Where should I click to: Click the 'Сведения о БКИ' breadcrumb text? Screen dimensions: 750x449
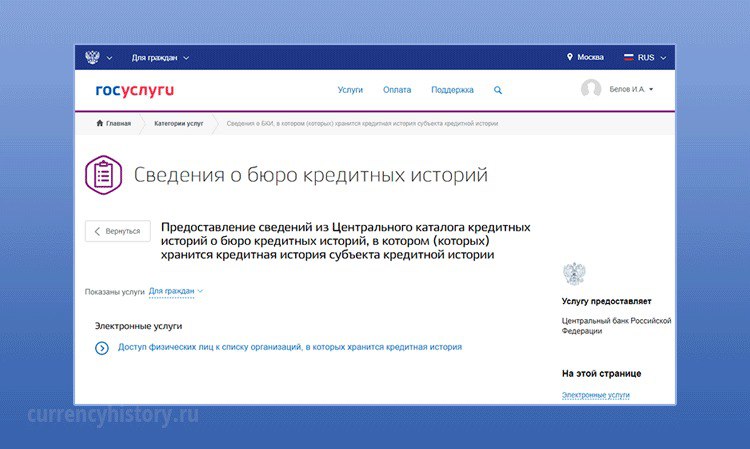(x=362, y=123)
